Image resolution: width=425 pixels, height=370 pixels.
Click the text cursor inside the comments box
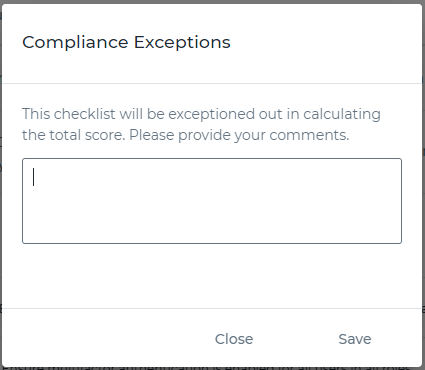(x=33, y=177)
